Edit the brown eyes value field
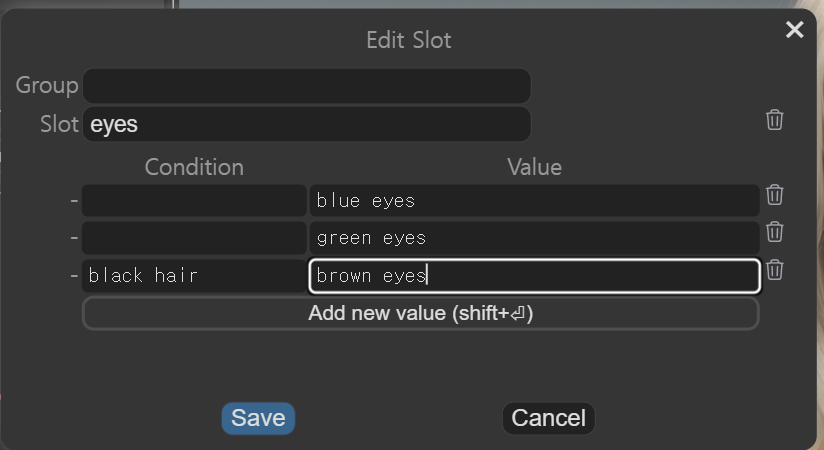Image resolution: width=824 pixels, height=450 pixels. click(534, 276)
